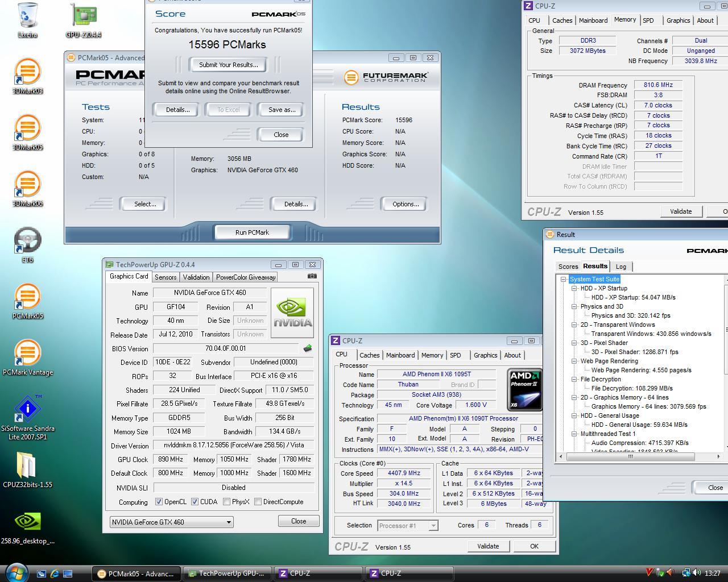Click the third quick launch icon beside Internet Explorer
728x582 pixels.
[x=68, y=573]
